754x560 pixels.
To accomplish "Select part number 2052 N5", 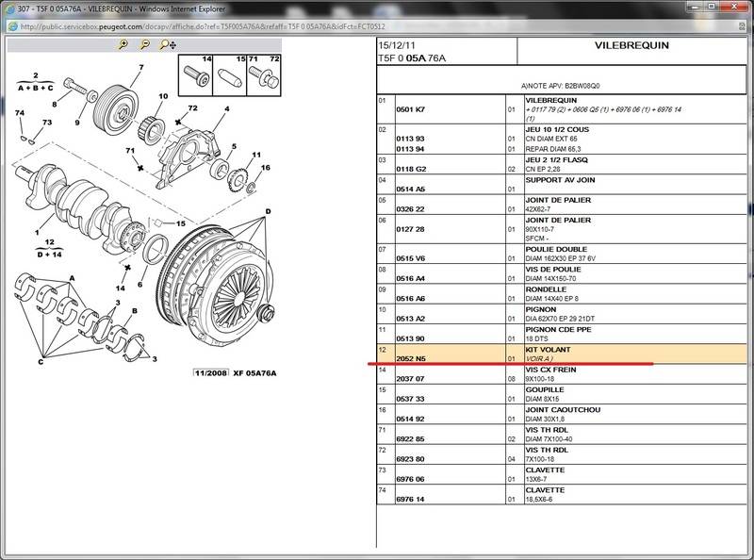I will point(413,359).
